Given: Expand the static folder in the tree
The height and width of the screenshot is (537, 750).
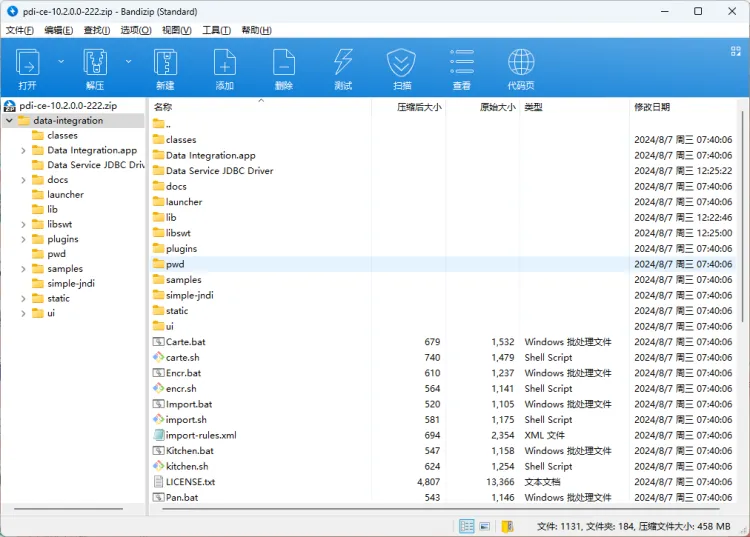Looking at the screenshot, I should point(23,298).
